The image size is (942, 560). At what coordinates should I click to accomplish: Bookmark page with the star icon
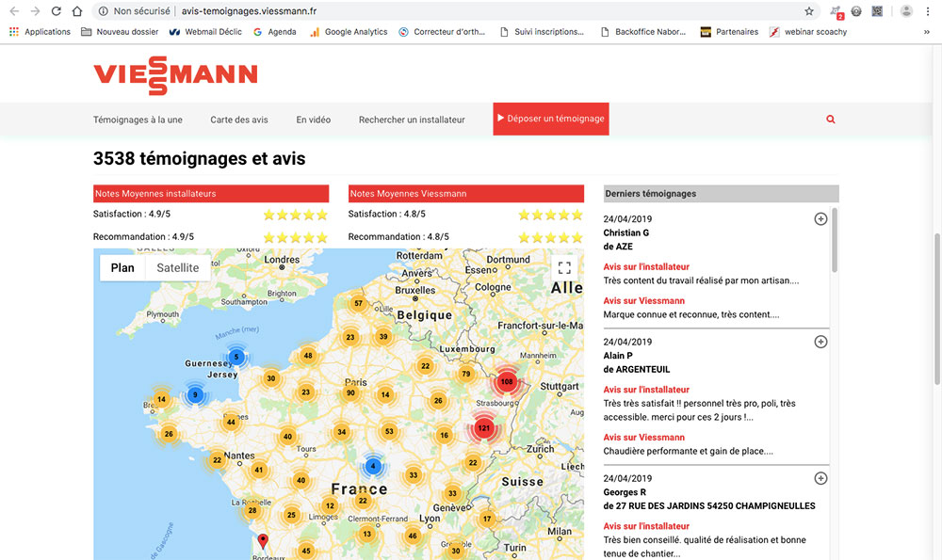(809, 10)
